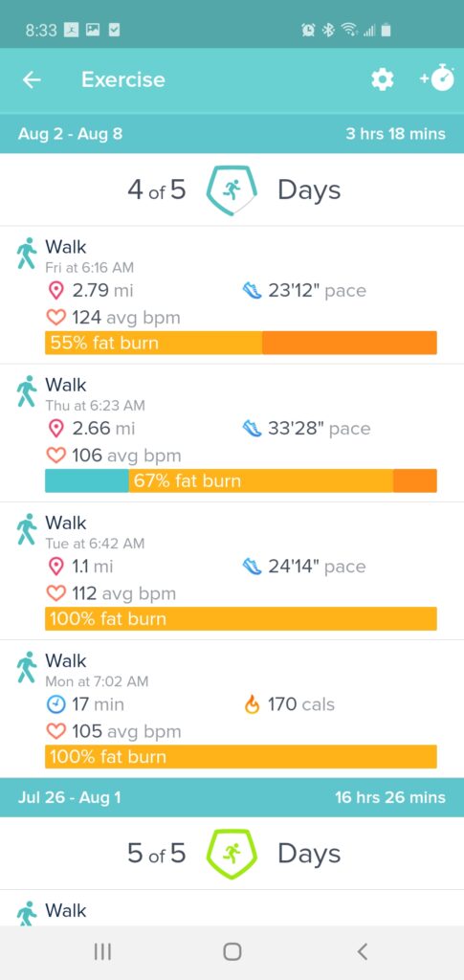Tap the back arrow in the header
Screen dimensions: 464x980
click(32, 79)
